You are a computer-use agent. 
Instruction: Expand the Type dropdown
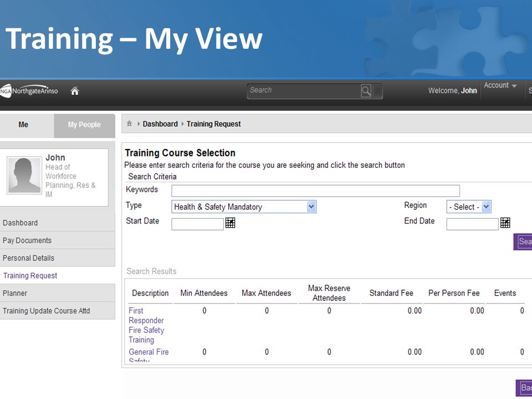311,207
